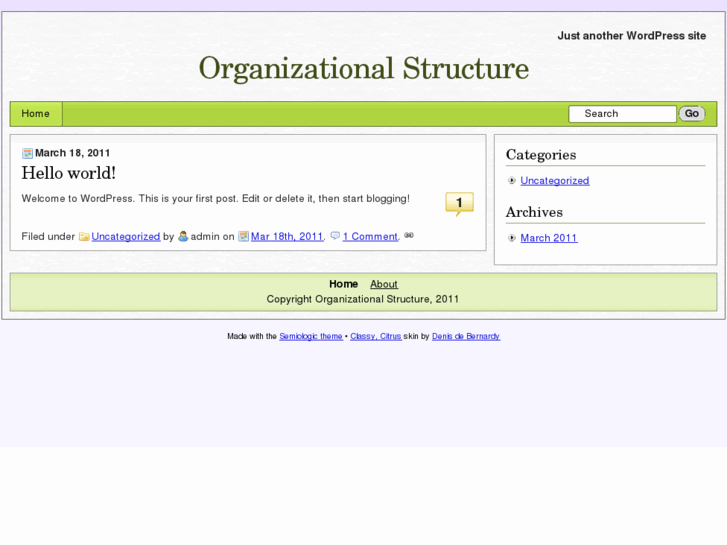The width and height of the screenshot is (727, 545).
Task: Click the calendar icon before Mar 18th, 2011
Action: tap(243, 236)
